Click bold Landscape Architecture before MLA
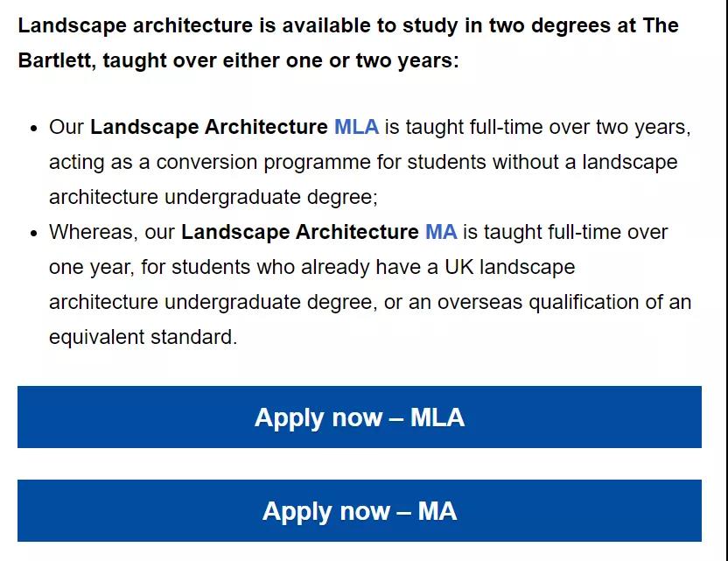The image size is (728, 561). point(209,127)
